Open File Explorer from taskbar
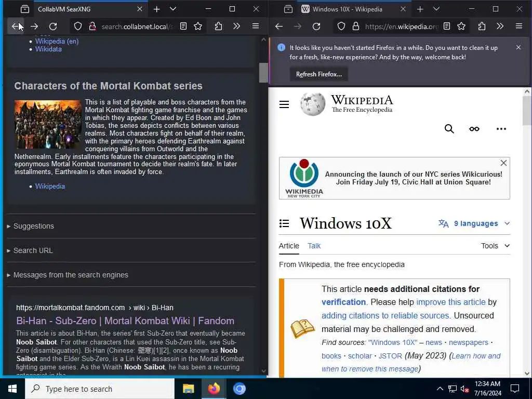This screenshot has width=532, height=399. (x=188, y=389)
